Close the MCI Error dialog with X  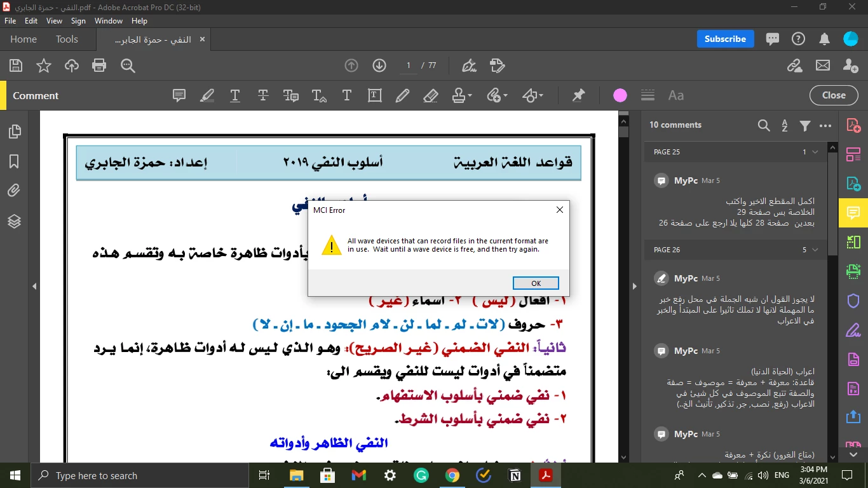coord(560,210)
